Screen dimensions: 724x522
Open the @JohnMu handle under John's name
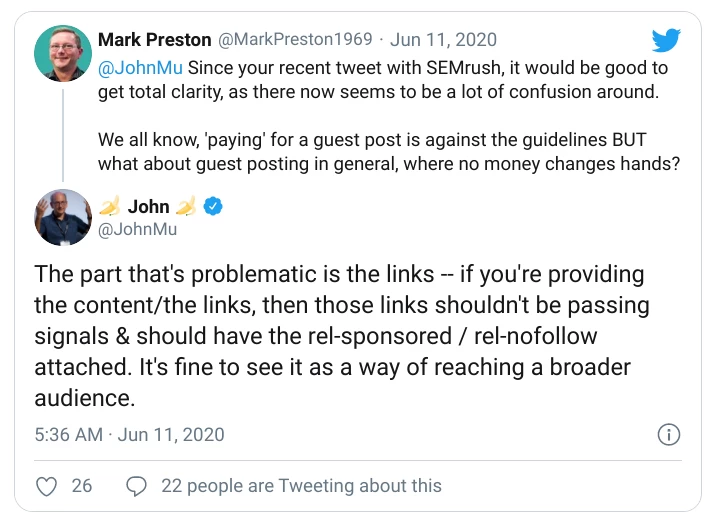tap(136, 230)
